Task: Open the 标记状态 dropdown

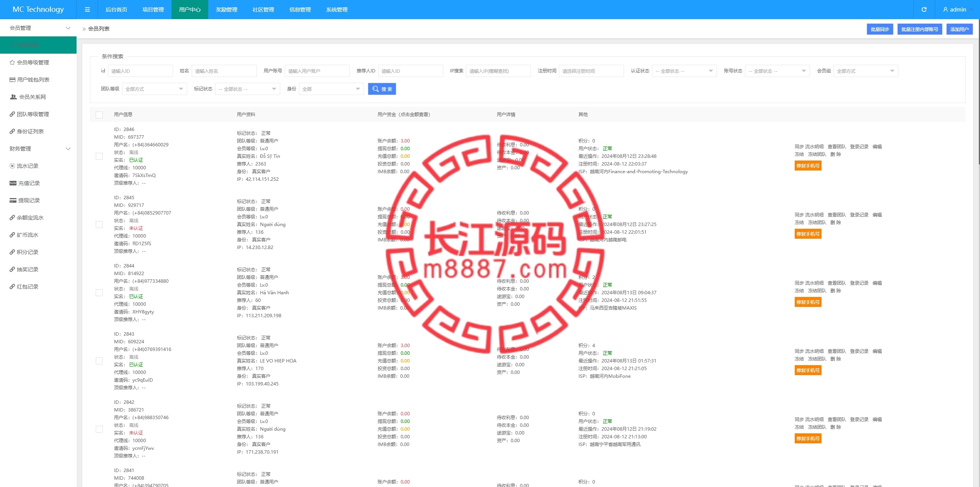Action: tap(247, 89)
